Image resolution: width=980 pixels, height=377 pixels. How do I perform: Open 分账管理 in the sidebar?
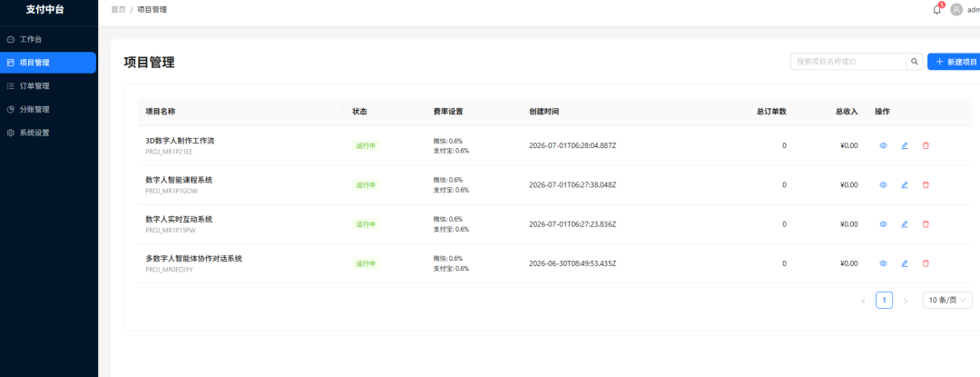tap(48, 109)
